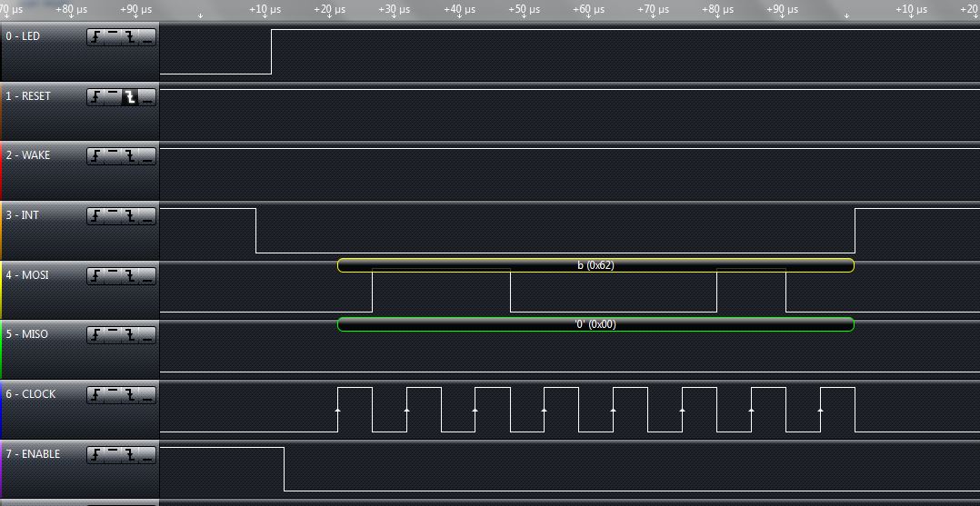Select the '7 - ENABLE' channel label
Image resolution: width=980 pixels, height=506 pixels.
(33, 454)
